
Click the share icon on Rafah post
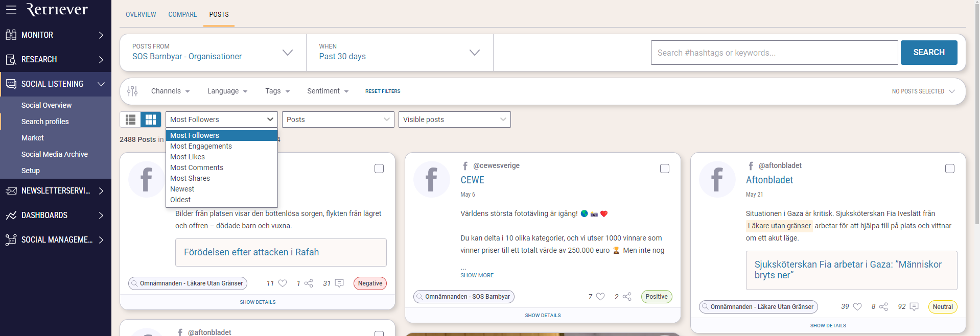coord(309,283)
